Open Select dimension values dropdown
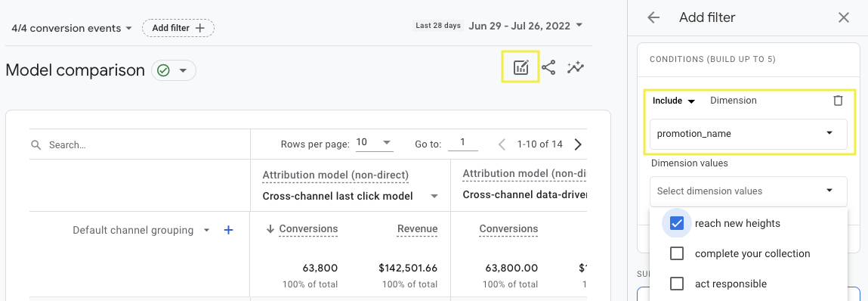Screen dimensions: 868x301 coord(748,191)
